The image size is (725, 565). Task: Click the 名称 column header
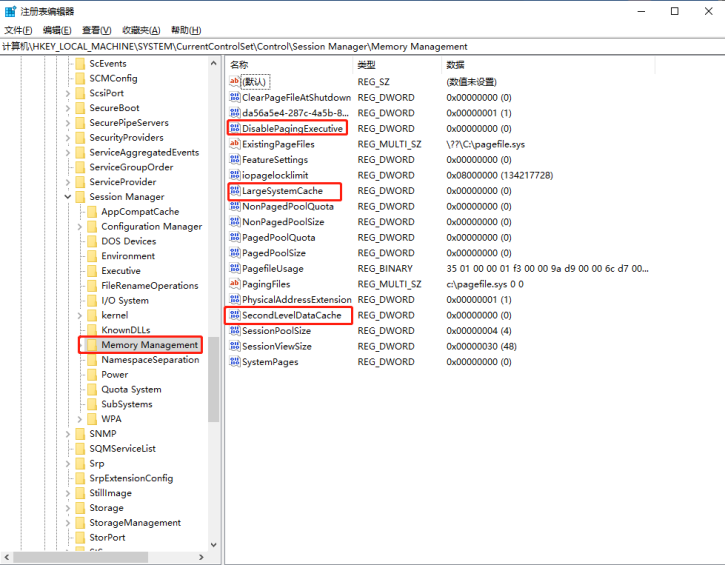240,64
